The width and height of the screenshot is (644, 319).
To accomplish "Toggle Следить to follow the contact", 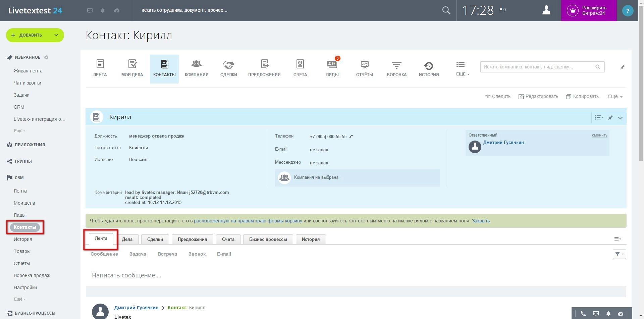I will point(498,97).
